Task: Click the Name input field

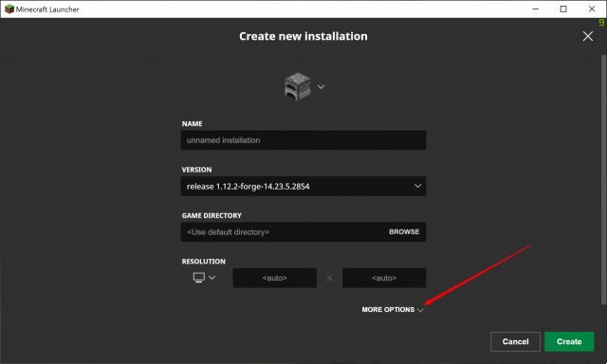Action: tap(303, 140)
